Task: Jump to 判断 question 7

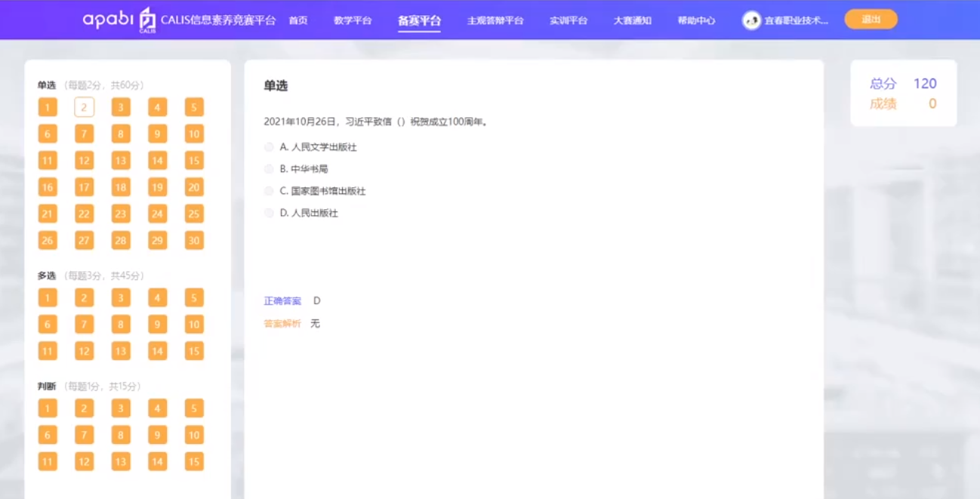Action: [x=84, y=435]
